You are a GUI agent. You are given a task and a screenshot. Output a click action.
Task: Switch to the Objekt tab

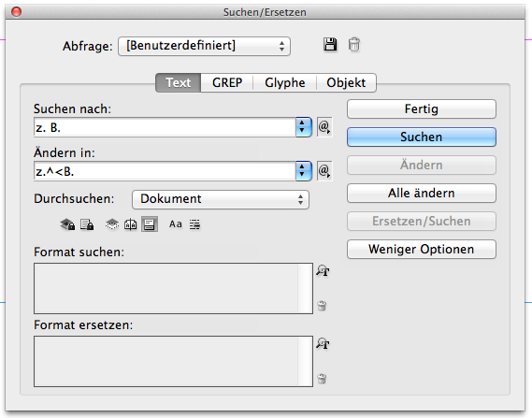point(346,82)
